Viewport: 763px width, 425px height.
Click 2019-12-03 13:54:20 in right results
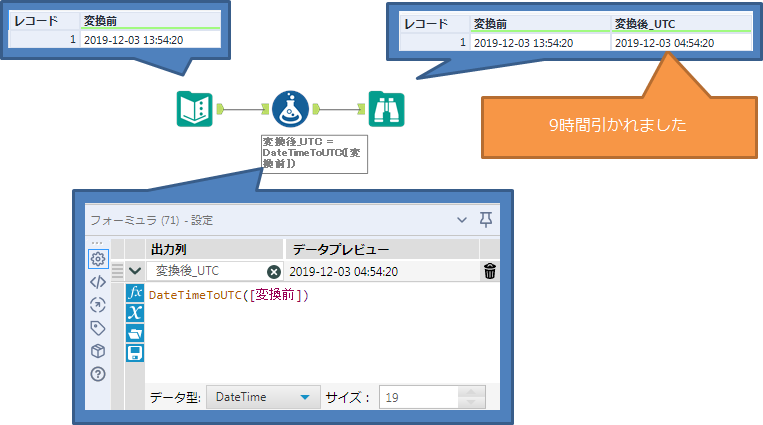(x=524, y=43)
